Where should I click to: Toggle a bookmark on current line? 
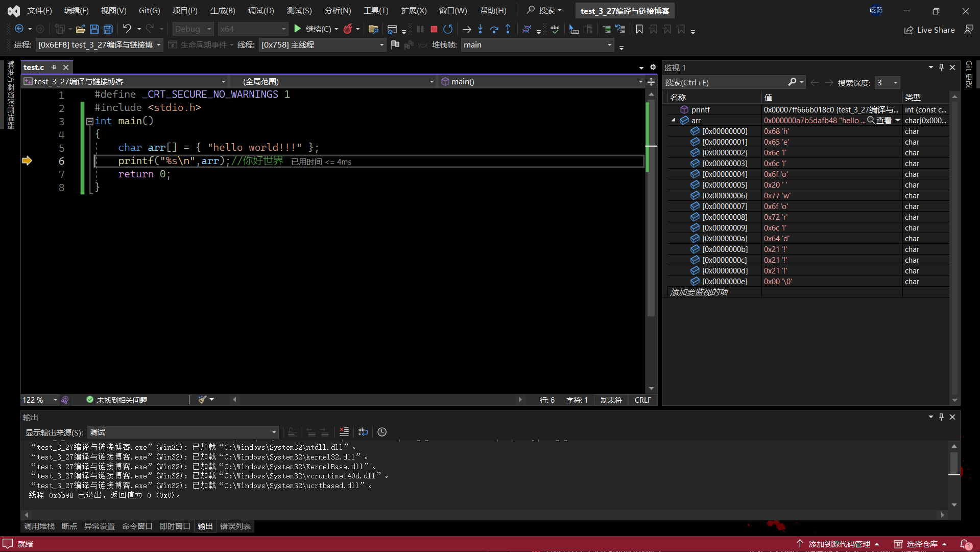[639, 29]
